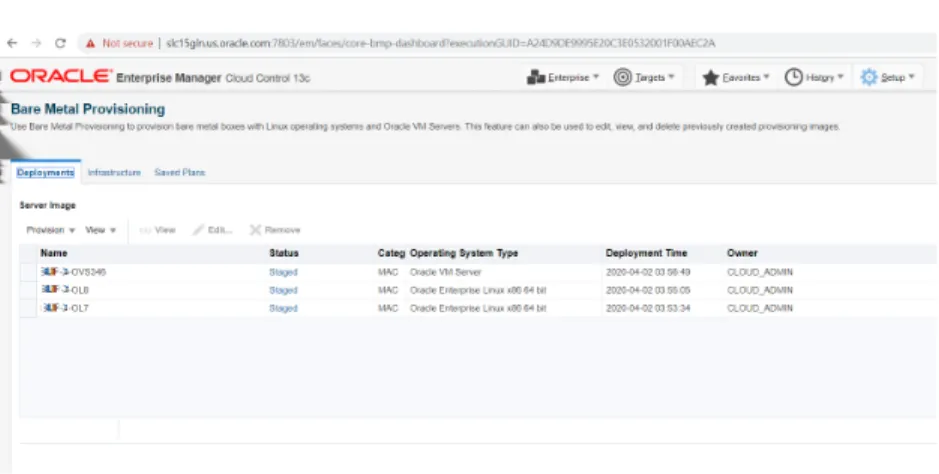Click the View glasses icon in toolbar
This screenshot has height=474, width=939.
click(145, 230)
